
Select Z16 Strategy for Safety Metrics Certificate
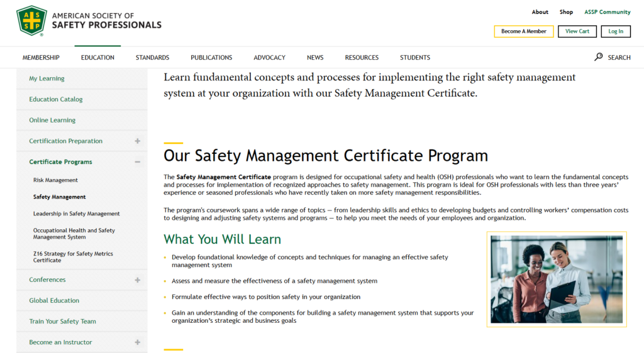(73, 257)
